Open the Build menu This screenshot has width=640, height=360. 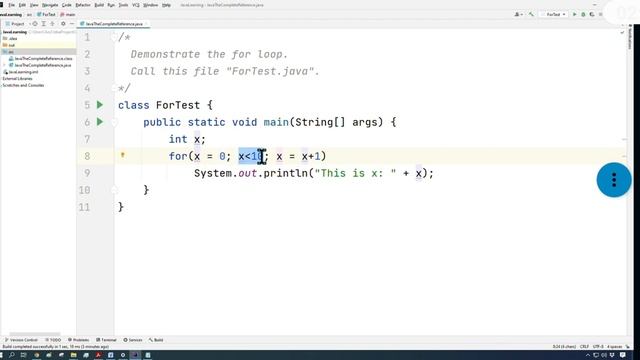(99, 5)
